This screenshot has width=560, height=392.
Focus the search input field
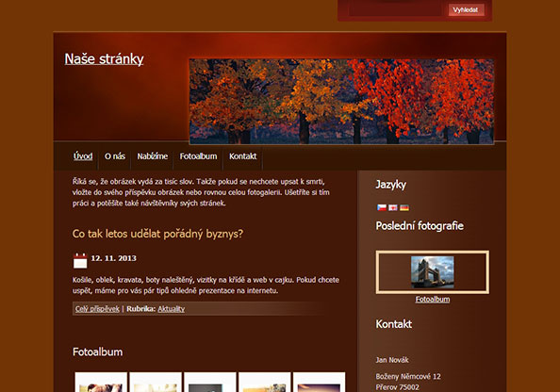(396, 9)
